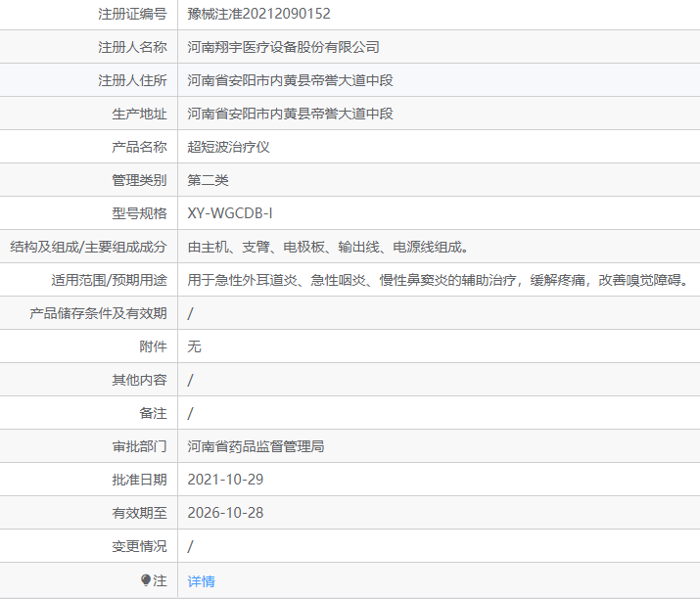Image resolution: width=700 pixels, height=599 pixels.
Task: Click the 型号规格 label
Action: click(x=139, y=213)
